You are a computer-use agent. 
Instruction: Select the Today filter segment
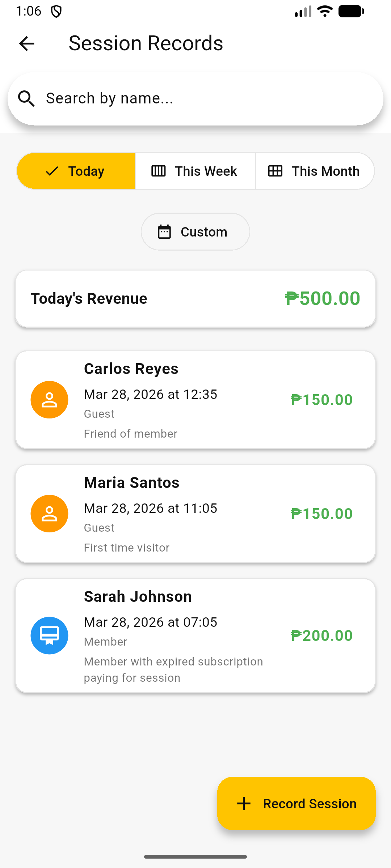(76, 171)
